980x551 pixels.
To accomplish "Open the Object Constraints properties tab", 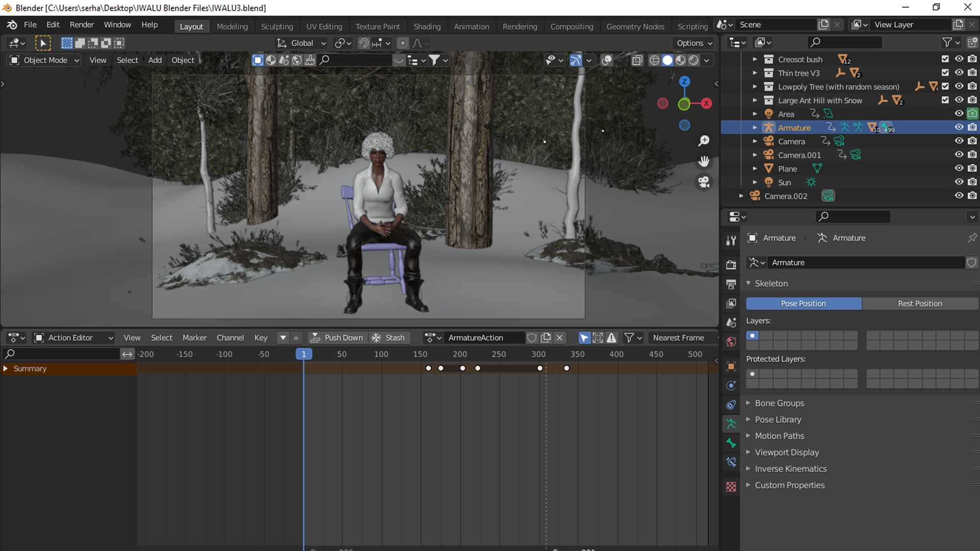I will tap(731, 405).
